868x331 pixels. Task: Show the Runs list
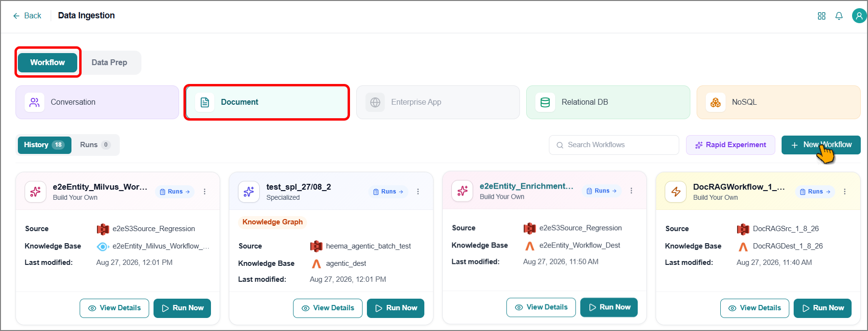coord(95,145)
